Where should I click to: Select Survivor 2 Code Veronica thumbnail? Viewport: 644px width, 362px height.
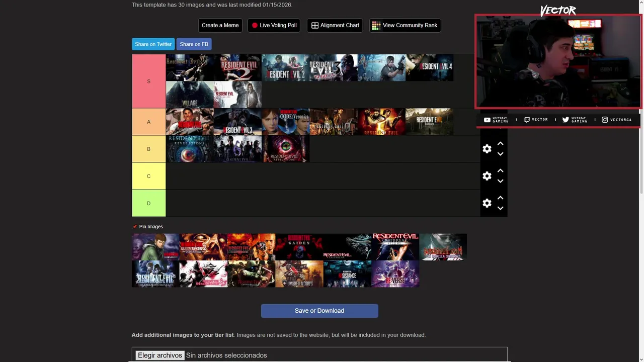click(x=203, y=247)
